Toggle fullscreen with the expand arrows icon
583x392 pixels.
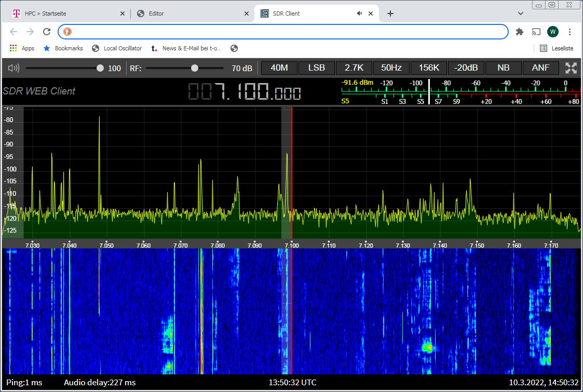[x=571, y=68]
